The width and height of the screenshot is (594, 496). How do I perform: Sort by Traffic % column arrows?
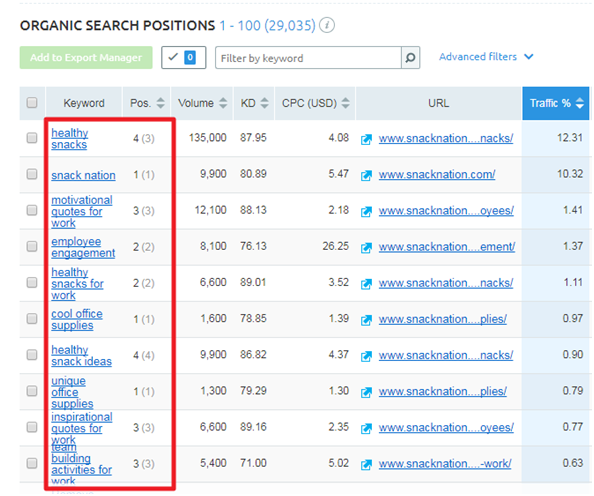(x=580, y=103)
